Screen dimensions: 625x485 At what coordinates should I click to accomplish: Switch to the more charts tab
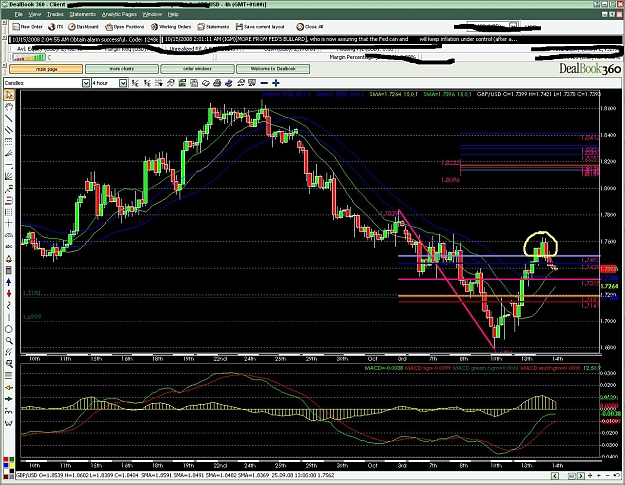pyautogui.click(x=122, y=69)
